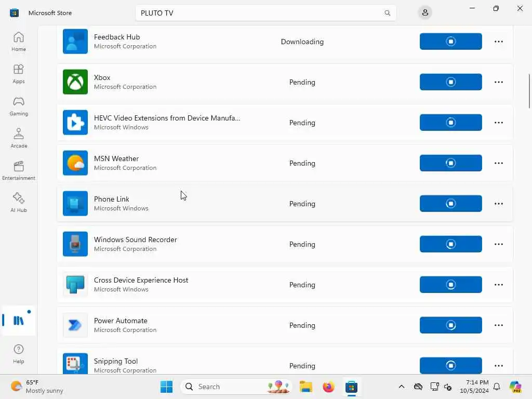Click the HEVC Video Extensions app icon
The image size is (532, 399).
tap(75, 123)
